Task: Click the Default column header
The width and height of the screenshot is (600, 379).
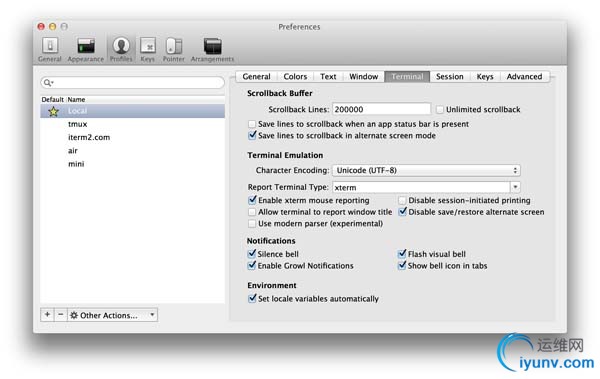Action: [x=53, y=100]
